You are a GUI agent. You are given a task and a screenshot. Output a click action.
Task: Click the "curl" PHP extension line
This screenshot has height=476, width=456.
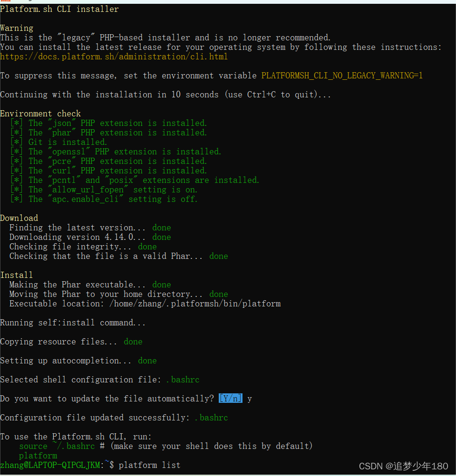tap(108, 171)
